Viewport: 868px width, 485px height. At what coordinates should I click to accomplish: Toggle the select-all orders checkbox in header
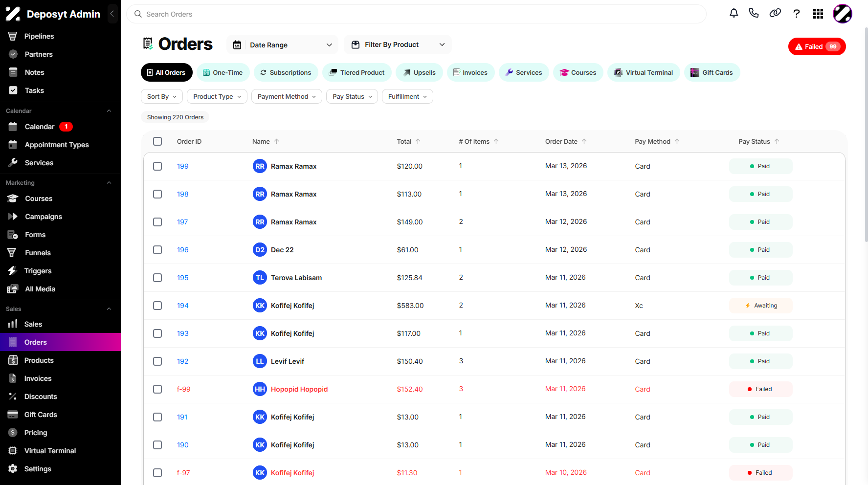[x=157, y=141]
